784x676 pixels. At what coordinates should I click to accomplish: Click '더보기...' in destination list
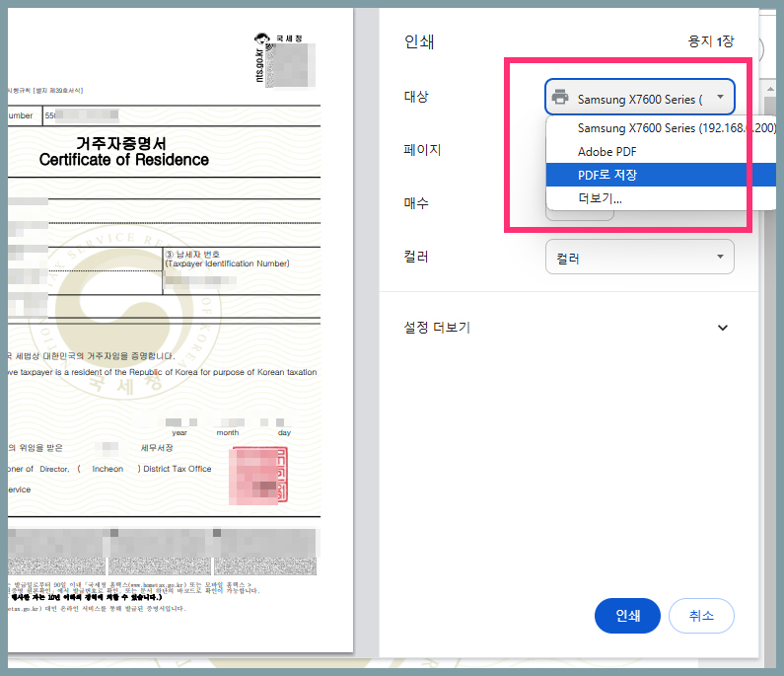tap(661, 198)
